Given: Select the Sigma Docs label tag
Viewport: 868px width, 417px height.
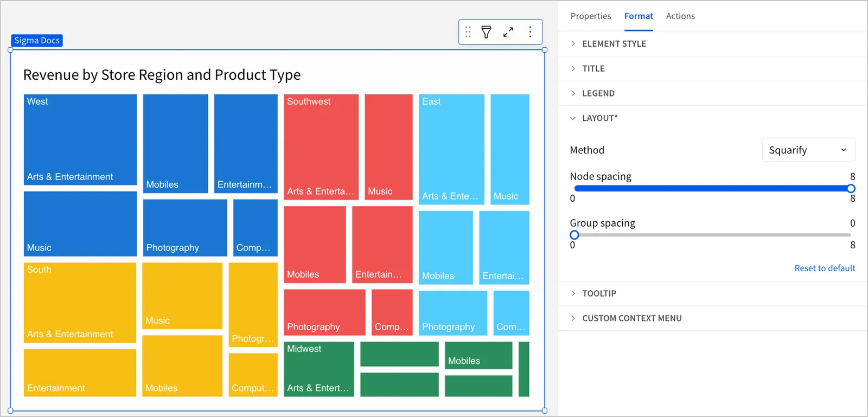Looking at the screenshot, I should pyautogui.click(x=37, y=41).
